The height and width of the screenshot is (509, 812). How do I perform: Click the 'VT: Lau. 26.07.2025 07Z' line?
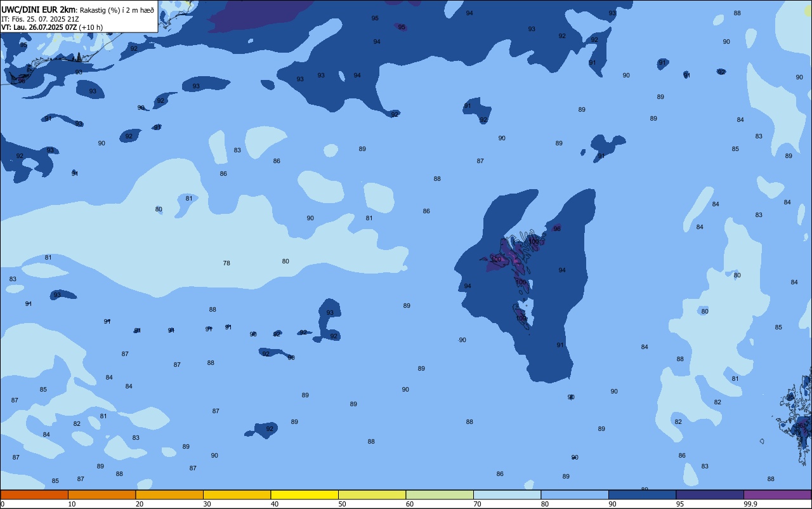(x=39, y=27)
